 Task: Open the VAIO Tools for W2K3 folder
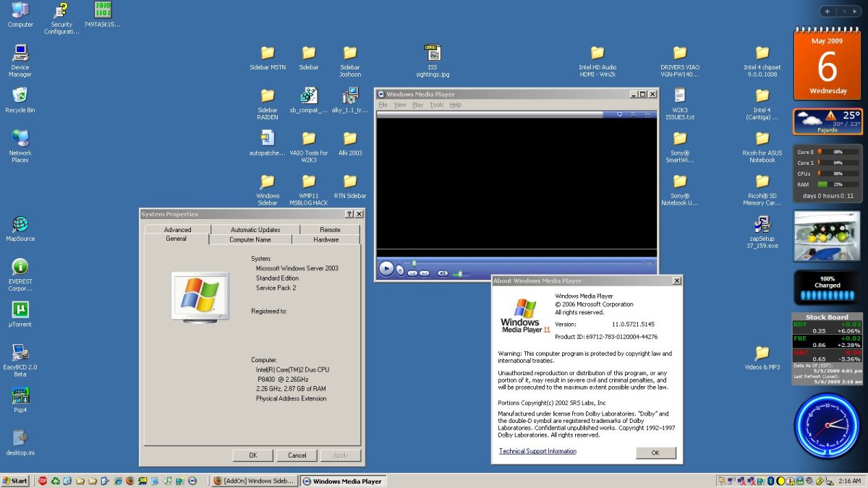(x=309, y=147)
